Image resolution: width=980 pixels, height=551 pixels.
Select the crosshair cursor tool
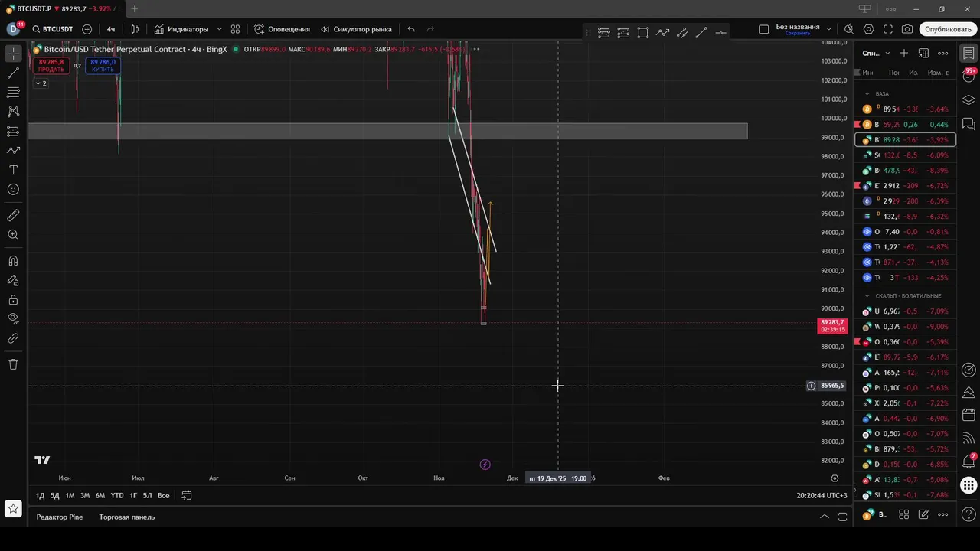tap(13, 54)
